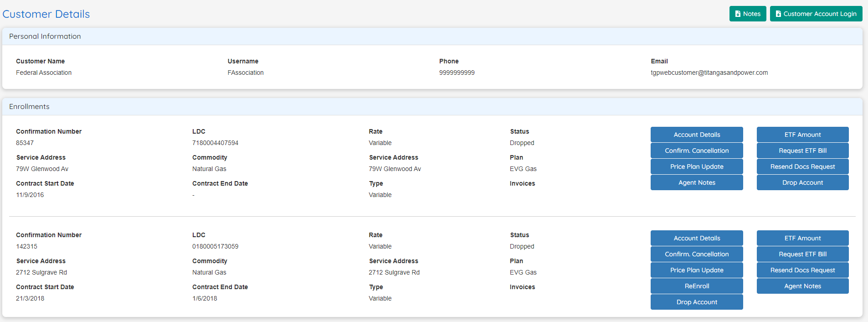
Task: Select confirmation number 142315
Action: pyautogui.click(x=27, y=246)
